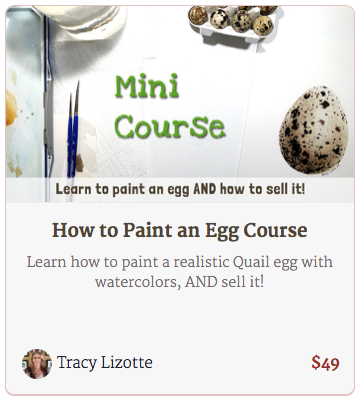
Task: Click the empty card area below the description
Action: pyautogui.click(x=180, y=318)
